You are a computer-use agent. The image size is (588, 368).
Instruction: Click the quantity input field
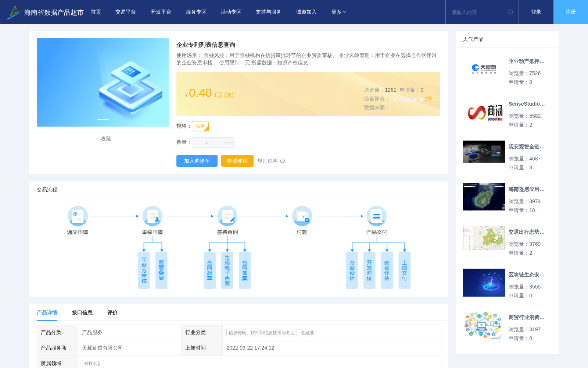pos(208,142)
